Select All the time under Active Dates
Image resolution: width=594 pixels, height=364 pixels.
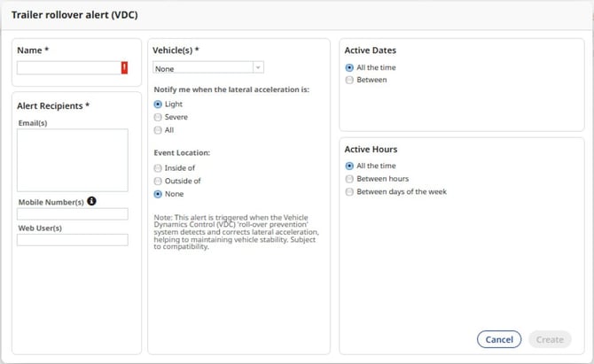[349, 67]
